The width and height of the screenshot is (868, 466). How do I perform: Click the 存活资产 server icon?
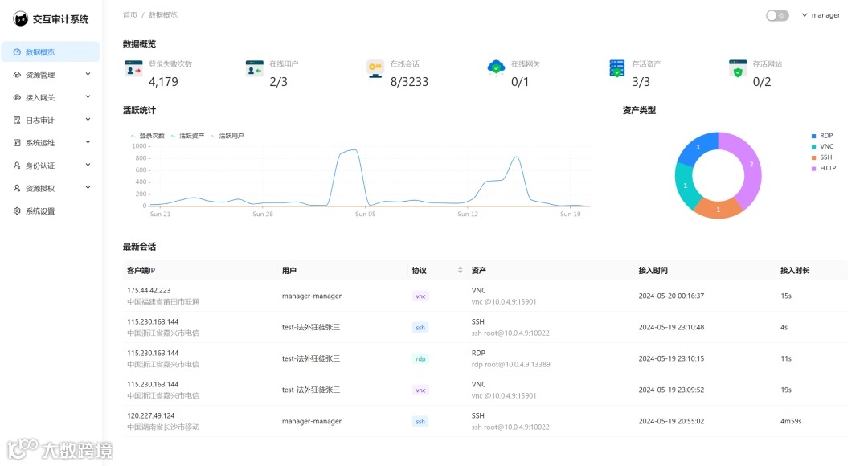coord(616,68)
